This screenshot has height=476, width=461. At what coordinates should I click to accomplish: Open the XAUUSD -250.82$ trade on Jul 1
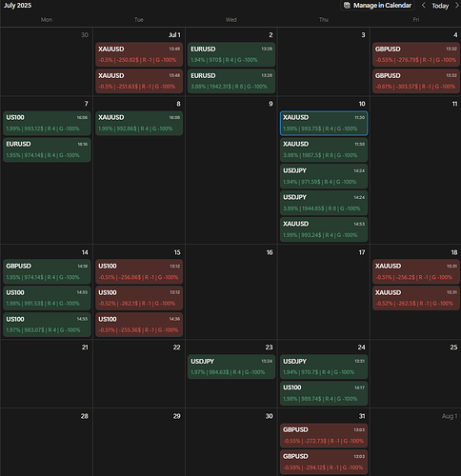139,54
